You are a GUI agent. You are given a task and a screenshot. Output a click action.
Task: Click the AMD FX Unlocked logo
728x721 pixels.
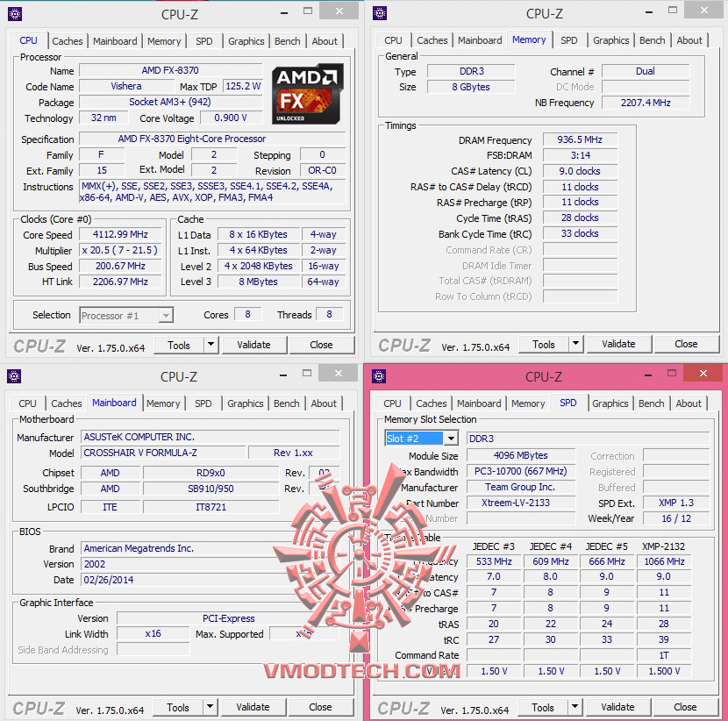307,94
